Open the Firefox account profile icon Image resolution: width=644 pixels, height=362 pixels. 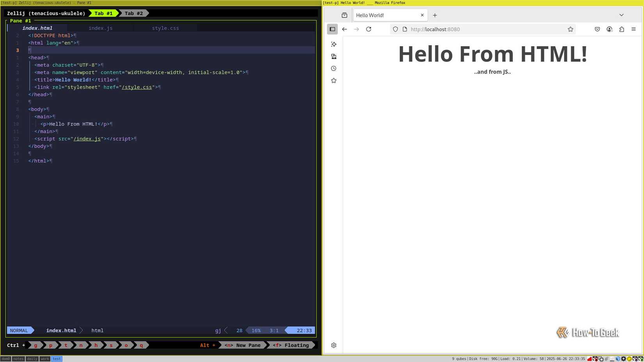609,29
